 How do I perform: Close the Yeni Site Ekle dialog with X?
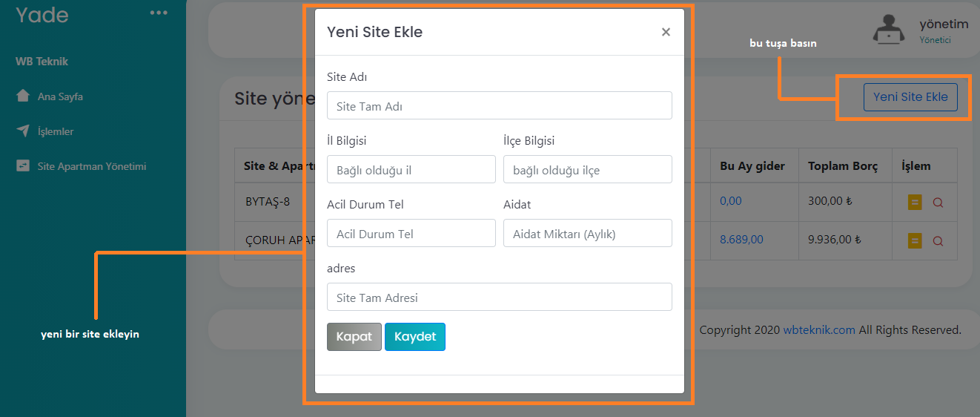(x=666, y=32)
